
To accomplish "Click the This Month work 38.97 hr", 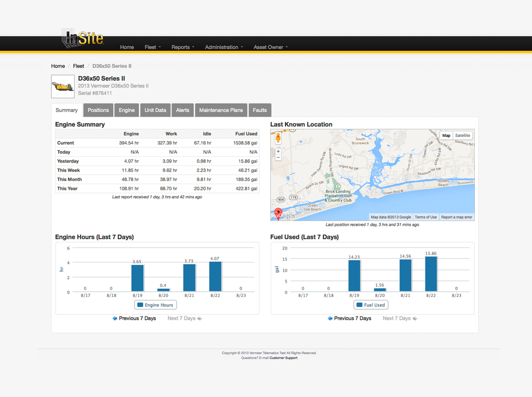I will (x=168, y=180).
